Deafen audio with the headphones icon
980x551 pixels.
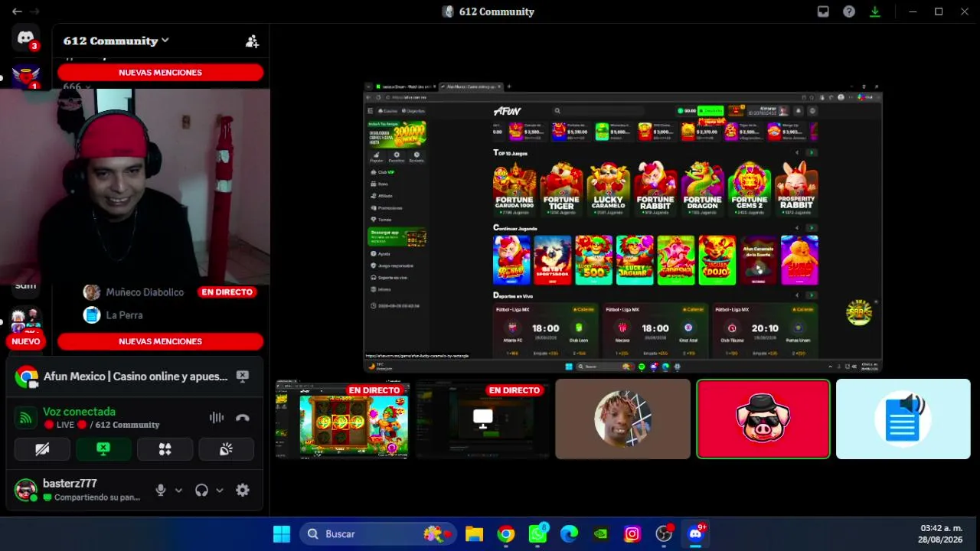pos(201,491)
